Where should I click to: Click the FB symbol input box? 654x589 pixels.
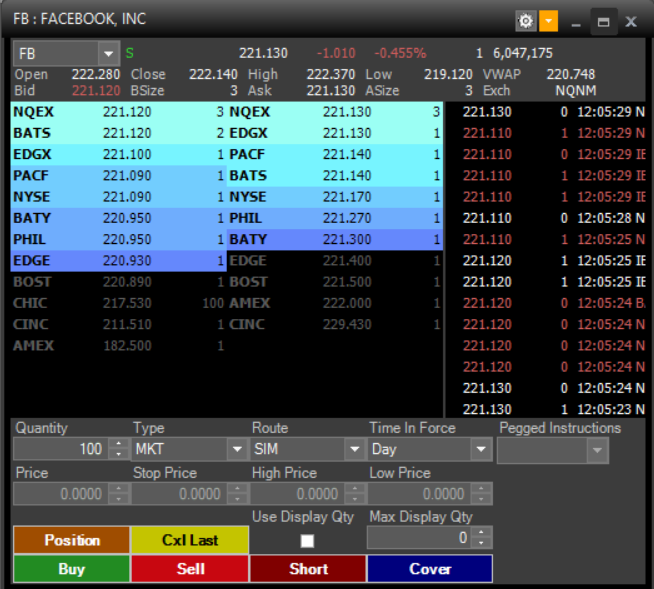(x=56, y=54)
